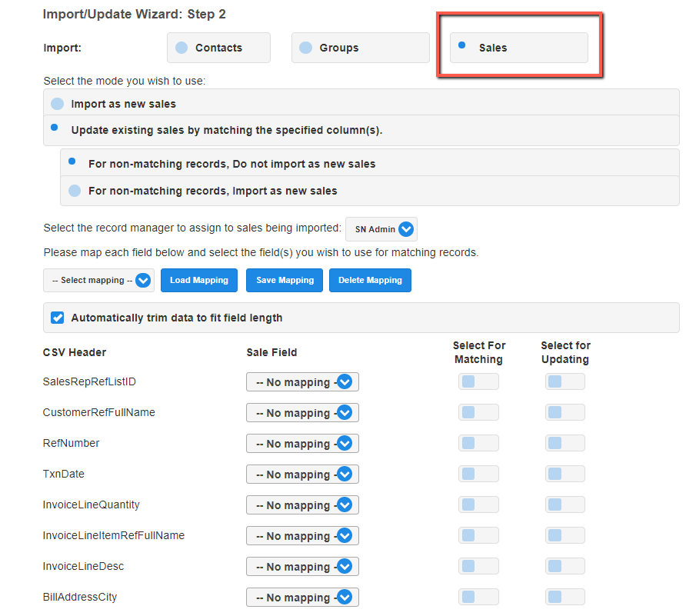
Task: Expand the mapping dropdown for TxnDate
Action: [302, 474]
